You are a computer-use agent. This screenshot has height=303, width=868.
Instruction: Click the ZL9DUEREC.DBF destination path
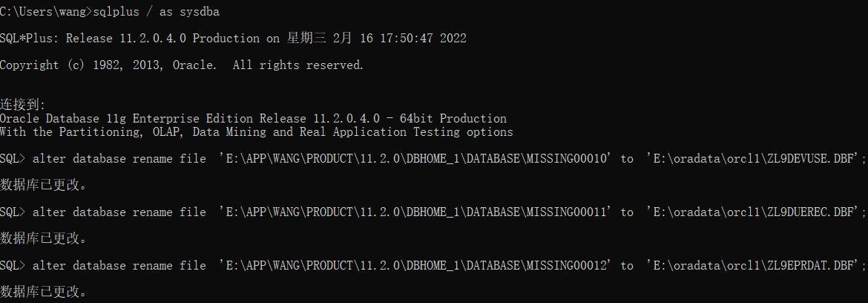753,212
